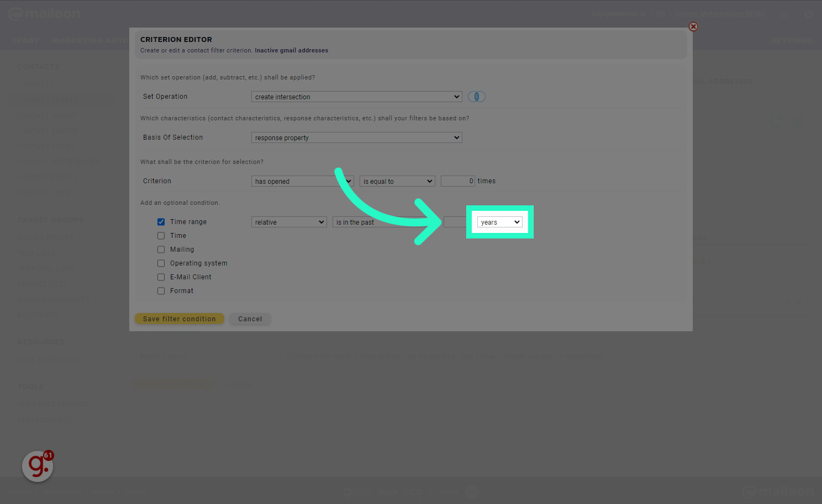Click the Maileon logo in the header

point(45,14)
